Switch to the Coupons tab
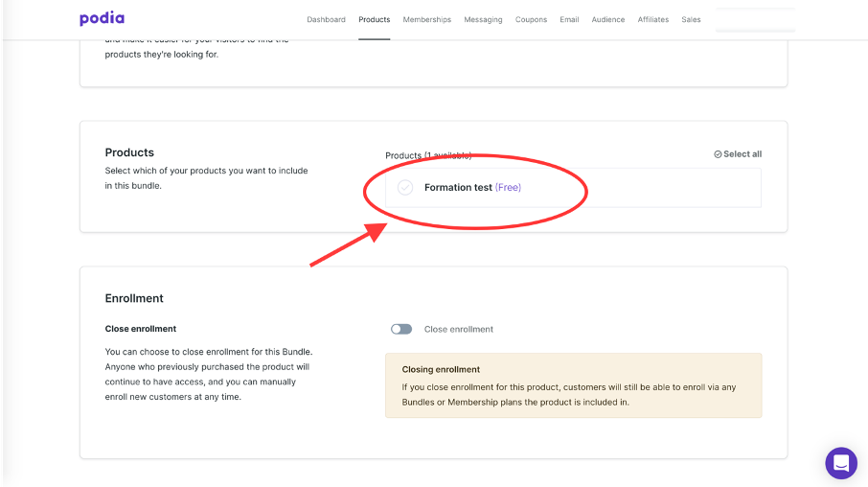This screenshot has height=487, width=868. [531, 19]
